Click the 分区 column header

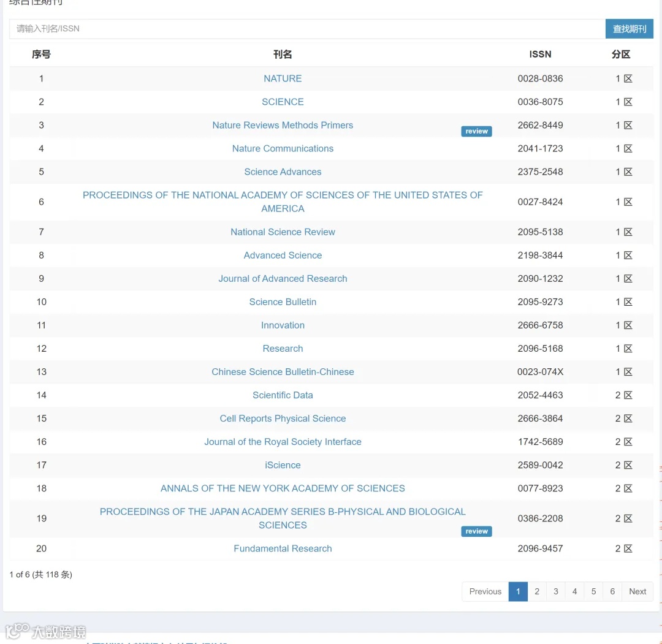pos(620,54)
